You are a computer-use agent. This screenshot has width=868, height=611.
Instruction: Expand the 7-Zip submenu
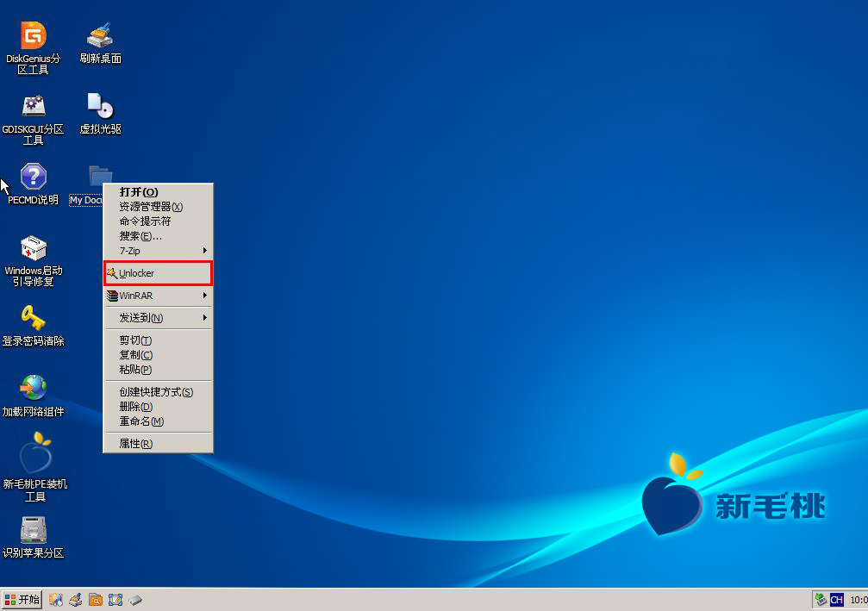(159, 251)
